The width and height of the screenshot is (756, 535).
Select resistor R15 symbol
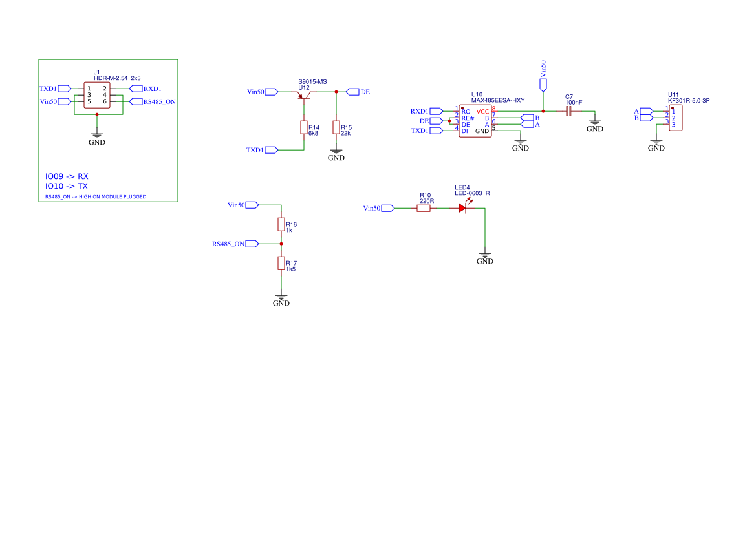pyautogui.click(x=336, y=127)
